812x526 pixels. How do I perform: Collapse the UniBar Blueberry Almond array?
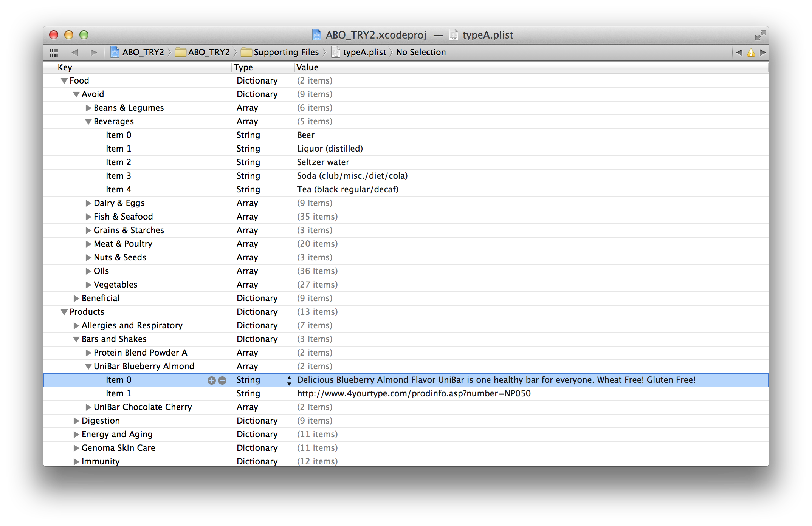88,367
